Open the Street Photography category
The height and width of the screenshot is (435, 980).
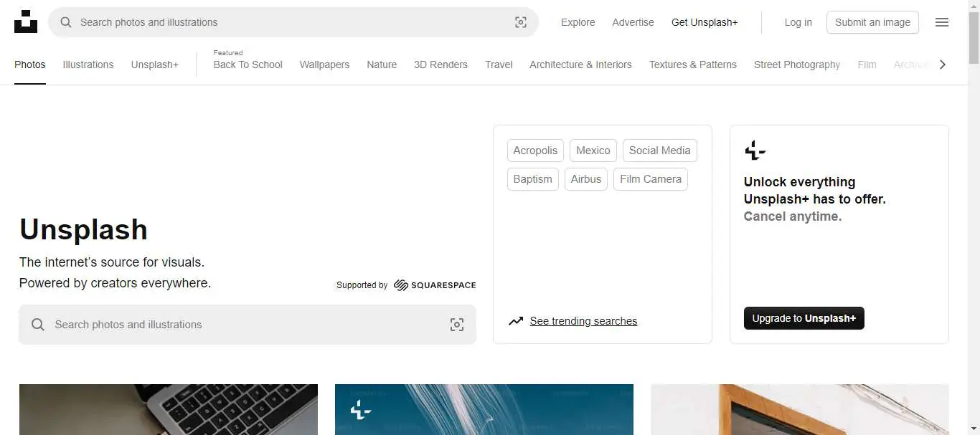797,64
